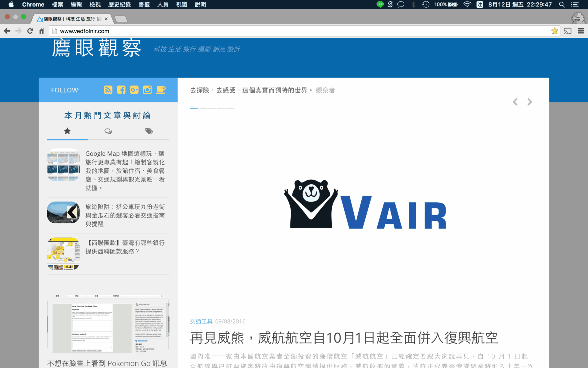Screen dimensions: 588x368
Task: Select the star popular posts tab
Action: (67, 131)
